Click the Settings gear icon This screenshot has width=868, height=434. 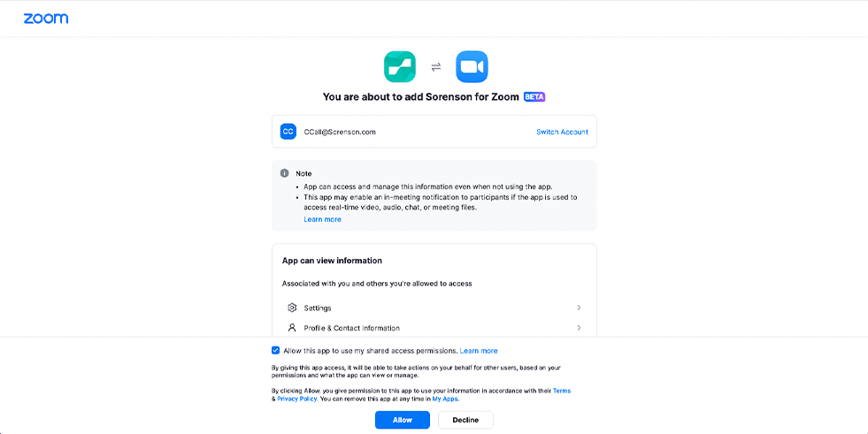(292, 308)
